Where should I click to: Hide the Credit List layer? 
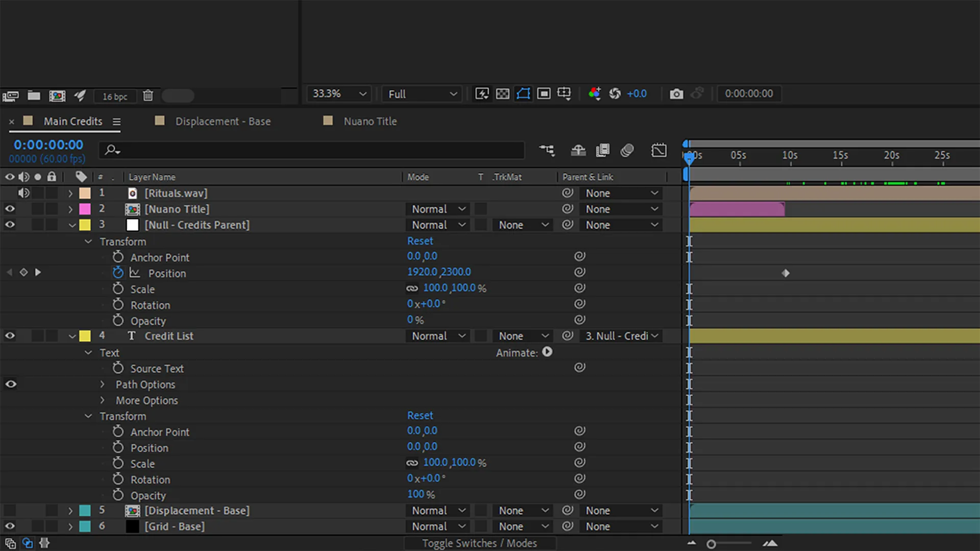pyautogui.click(x=10, y=336)
